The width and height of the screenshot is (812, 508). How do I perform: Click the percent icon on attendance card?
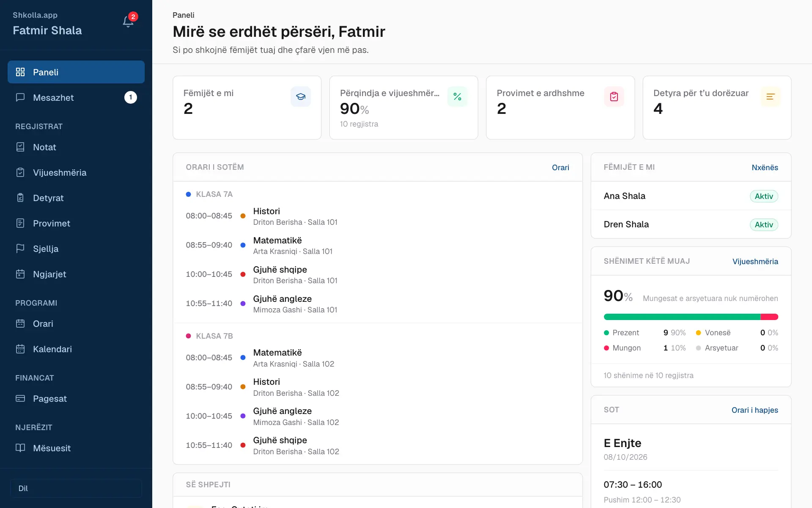(457, 97)
